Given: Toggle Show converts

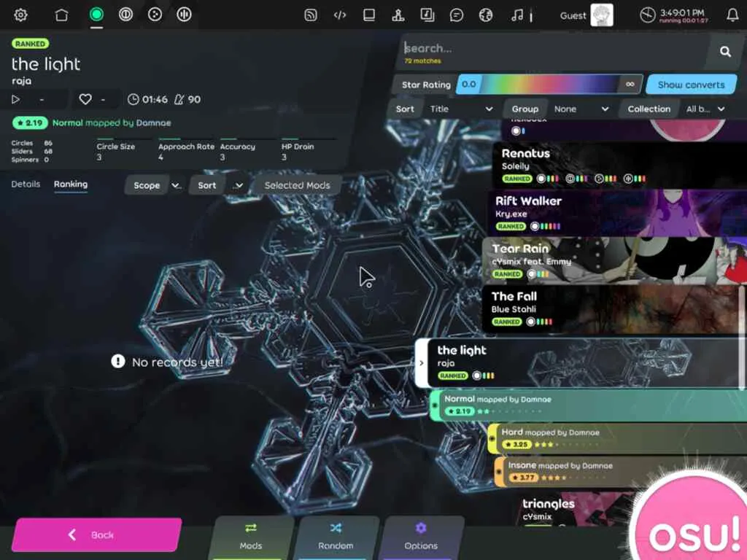Looking at the screenshot, I should coord(692,85).
